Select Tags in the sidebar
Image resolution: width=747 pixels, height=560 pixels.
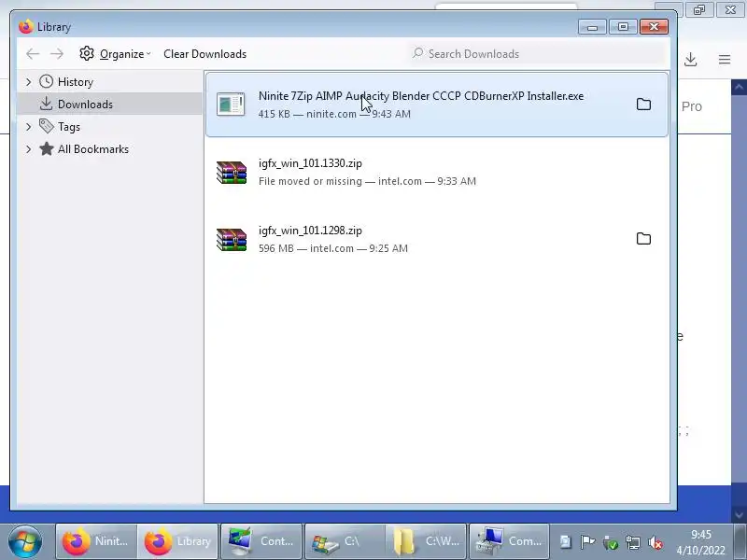[x=69, y=127]
